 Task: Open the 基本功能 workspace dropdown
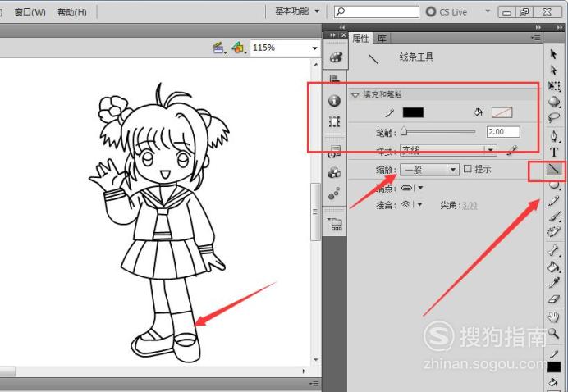297,11
